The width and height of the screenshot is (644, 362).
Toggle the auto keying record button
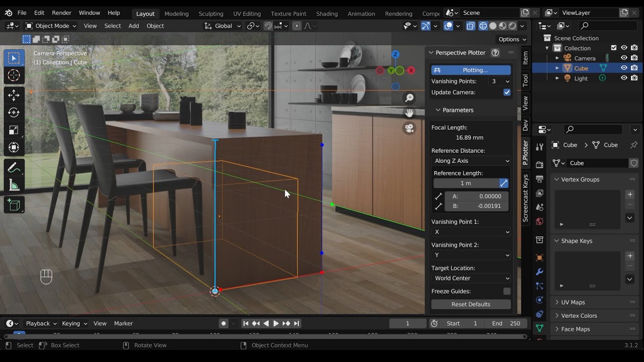(223, 323)
